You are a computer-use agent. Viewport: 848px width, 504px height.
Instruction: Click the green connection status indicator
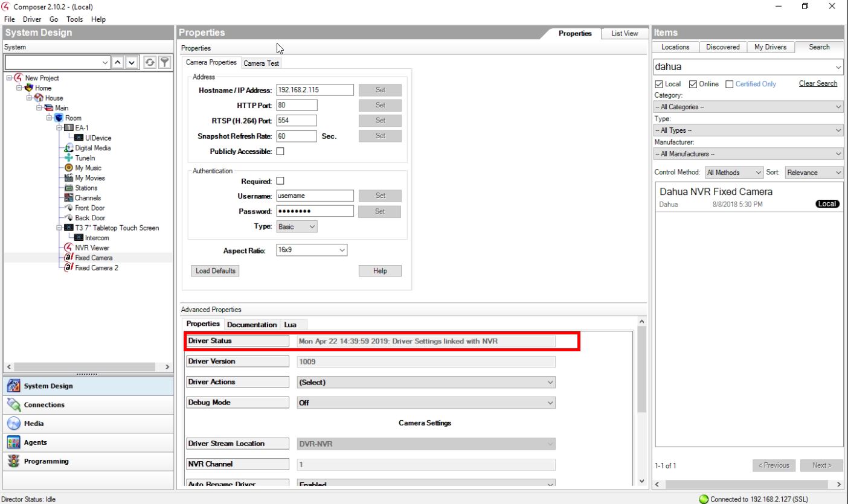click(704, 499)
